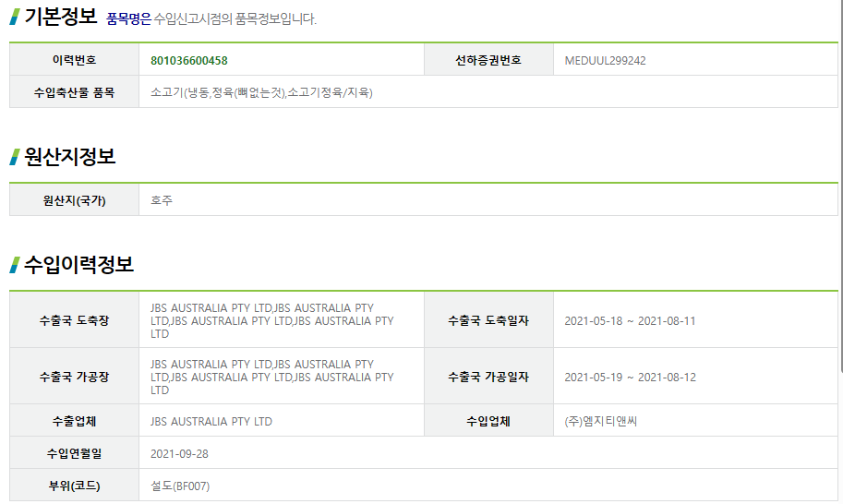Image resolution: width=843 pixels, height=504 pixels.
Task: Select date range 2021-05-19 ~ 2021-08-12
Action: coord(630,378)
